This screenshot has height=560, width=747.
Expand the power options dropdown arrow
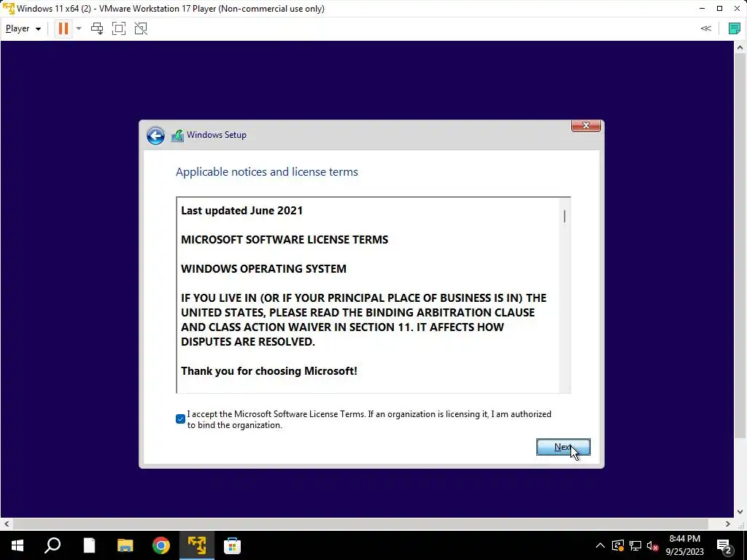click(x=79, y=28)
